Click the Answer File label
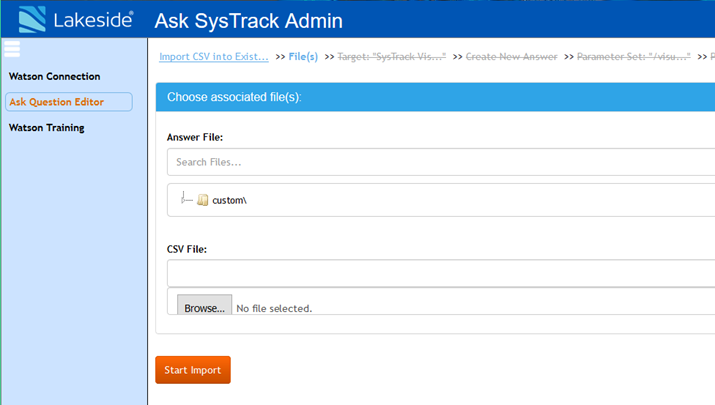This screenshot has height=405, width=715. tap(195, 137)
